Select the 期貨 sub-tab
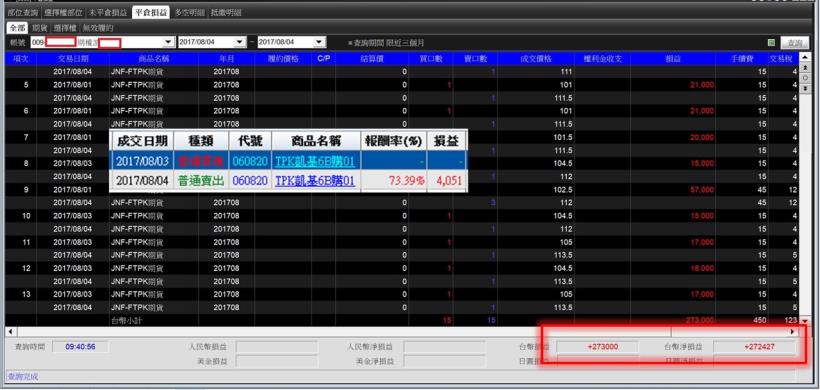This screenshot has width=820, height=390. pyautogui.click(x=40, y=28)
